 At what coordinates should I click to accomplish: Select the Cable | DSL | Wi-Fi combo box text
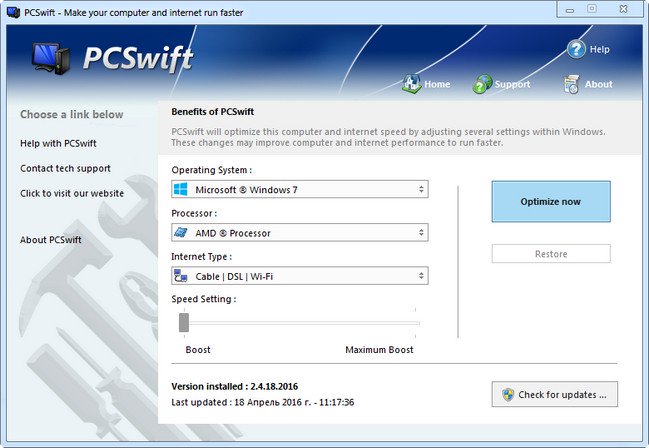pyautogui.click(x=234, y=276)
